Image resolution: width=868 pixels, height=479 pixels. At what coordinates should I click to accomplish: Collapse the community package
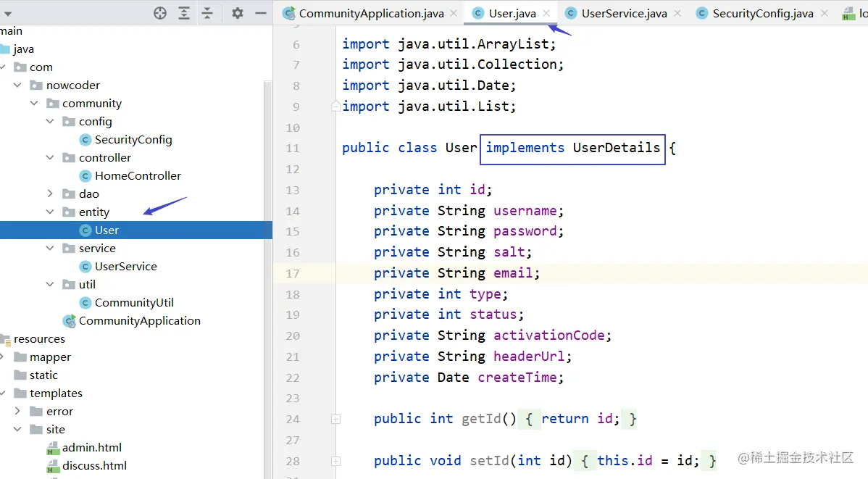pyautogui.click(x=34, y=104)
